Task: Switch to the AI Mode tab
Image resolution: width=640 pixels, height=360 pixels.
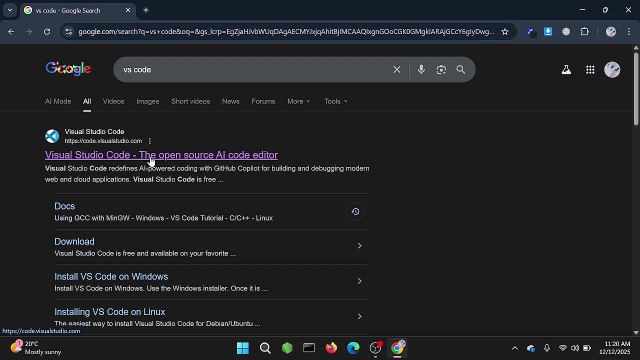Action: (x=58, y=101)
